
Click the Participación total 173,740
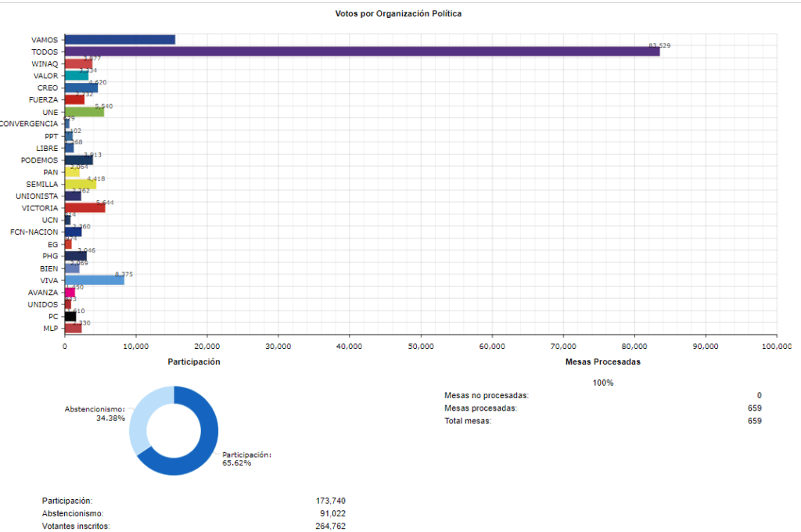pyautogui.click(x=329, y=500)
